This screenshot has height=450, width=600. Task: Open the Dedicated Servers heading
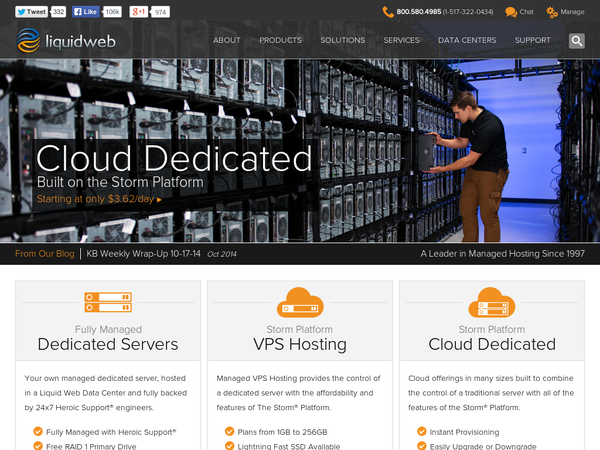pyautogui.click(x=108, y=344)
